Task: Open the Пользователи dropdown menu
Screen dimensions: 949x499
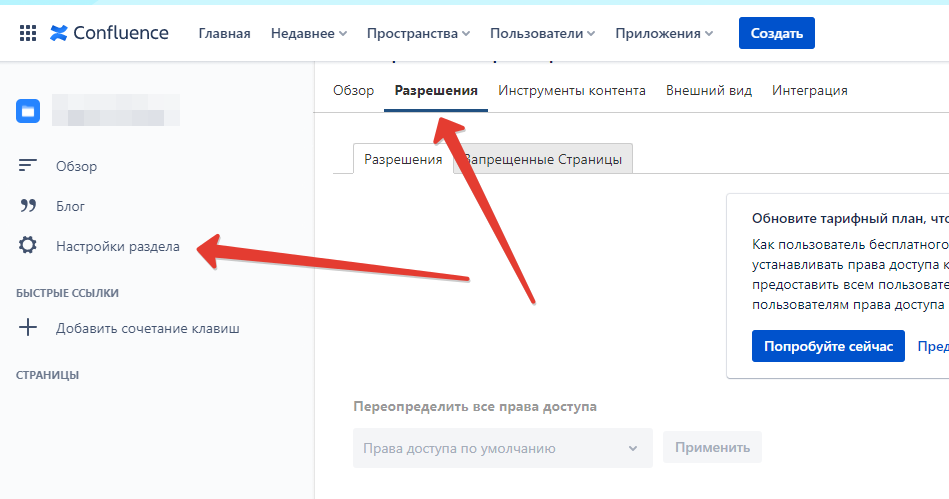Action: tap(543, 33)
